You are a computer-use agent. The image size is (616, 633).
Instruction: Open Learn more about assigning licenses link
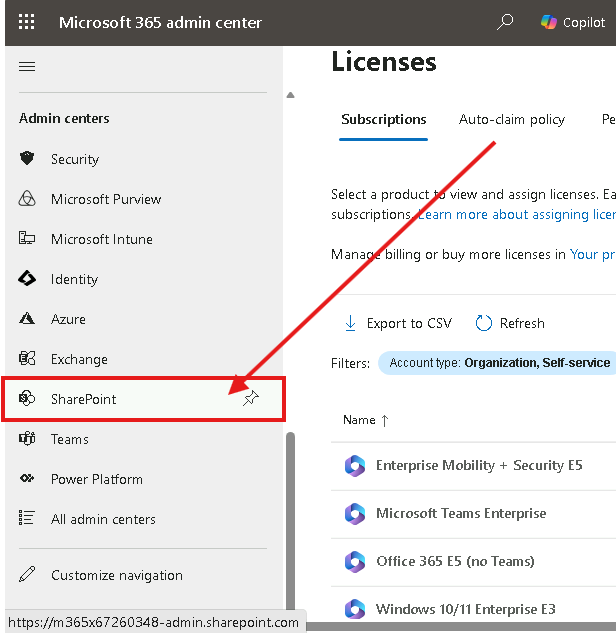tap(517, 214)
